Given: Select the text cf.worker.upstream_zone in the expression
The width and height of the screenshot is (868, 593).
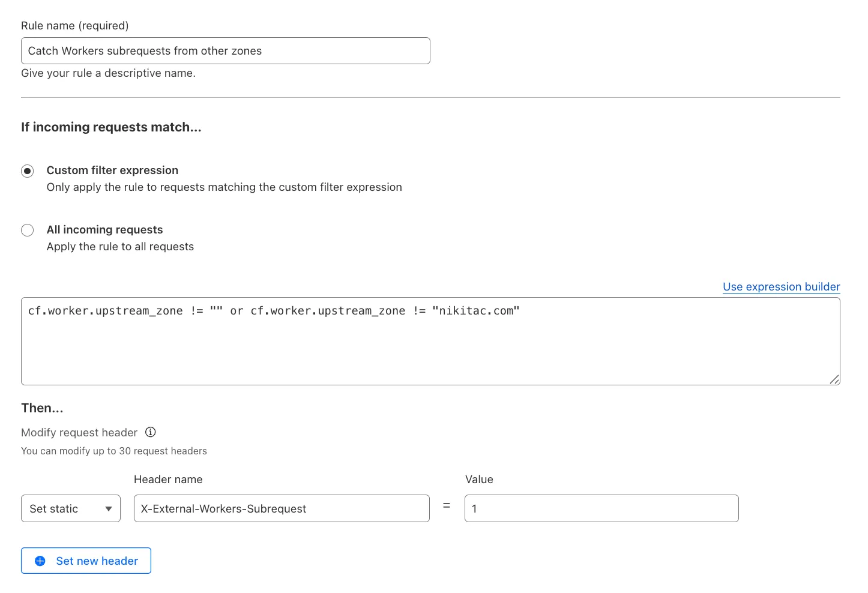Looking at the screenshot, I should 106,311.
